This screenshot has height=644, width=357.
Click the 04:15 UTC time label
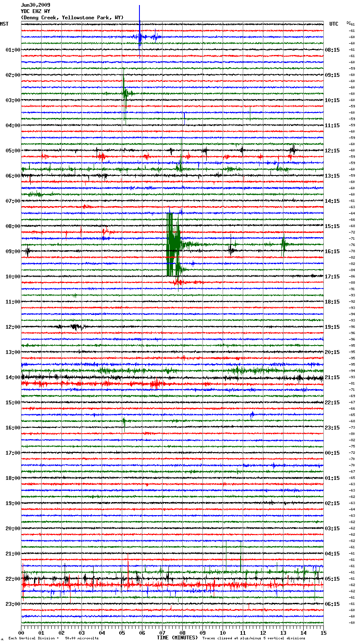pos(332,554)
